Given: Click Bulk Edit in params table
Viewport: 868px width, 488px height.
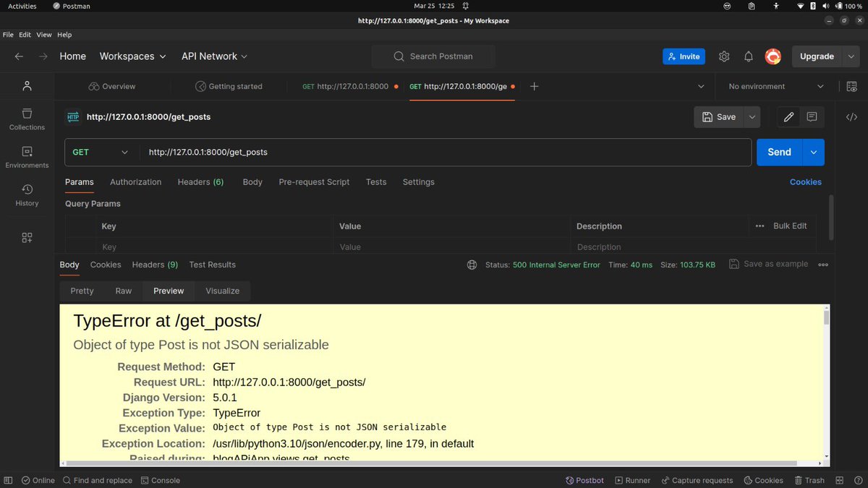Looking at the screenshot, I should coord(790,226).
